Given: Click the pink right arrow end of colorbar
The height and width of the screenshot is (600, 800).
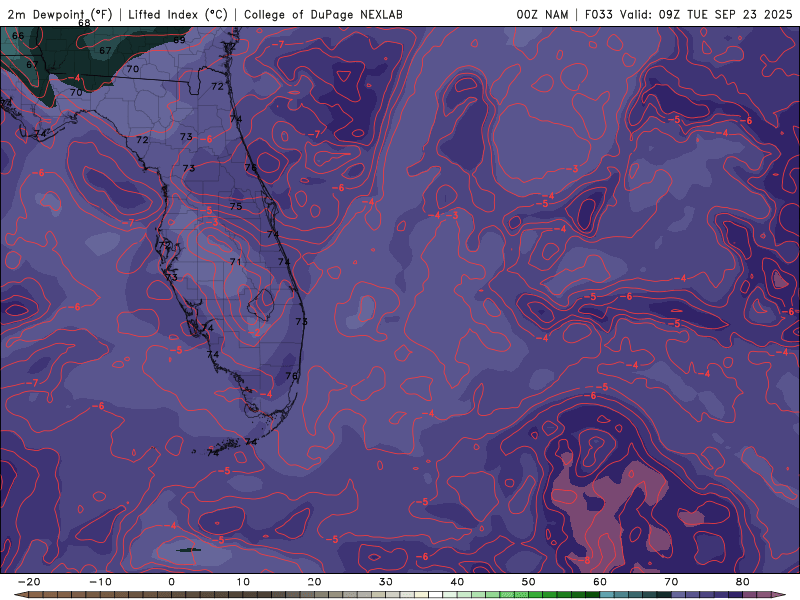Looking at the screenshot, I should [779, 595].
